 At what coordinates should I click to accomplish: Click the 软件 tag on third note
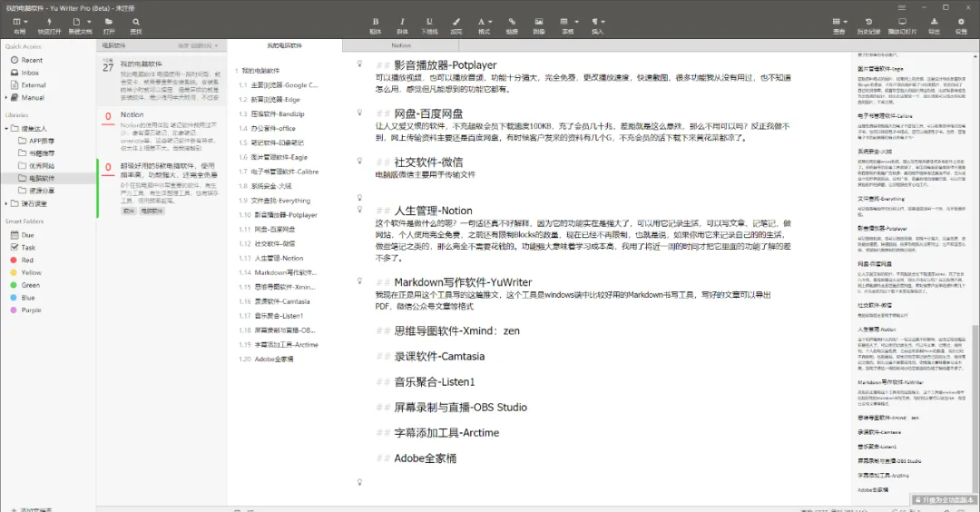coord(128,212)
